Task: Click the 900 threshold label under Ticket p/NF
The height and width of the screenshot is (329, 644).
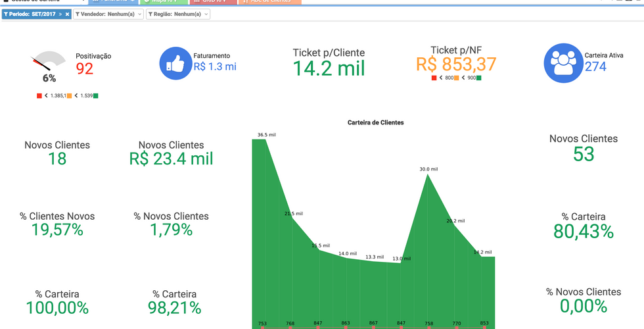Action: 472,78
